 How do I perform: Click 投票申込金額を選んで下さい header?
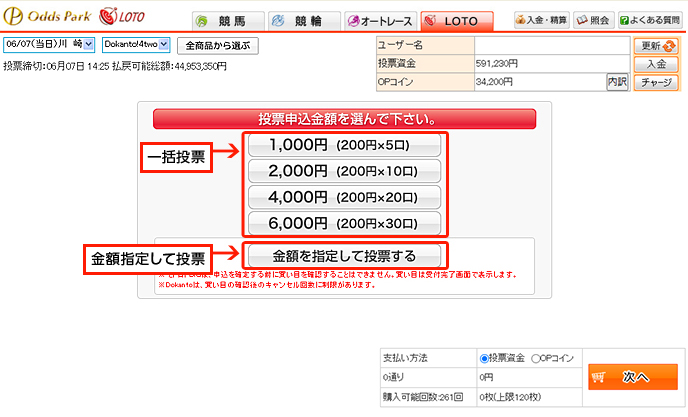coord(344,119)
